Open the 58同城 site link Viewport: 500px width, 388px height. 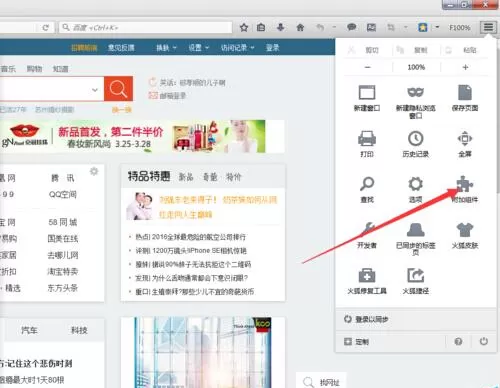pos(63,222)
